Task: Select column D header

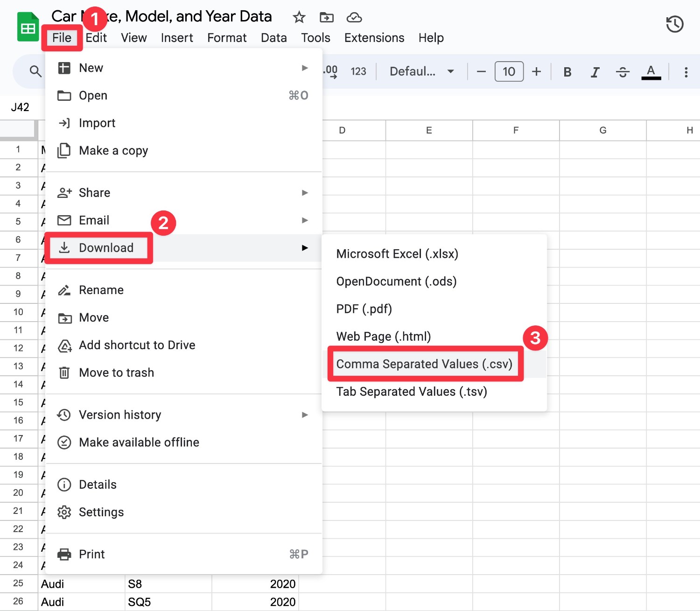Action: tap(354, 130)
